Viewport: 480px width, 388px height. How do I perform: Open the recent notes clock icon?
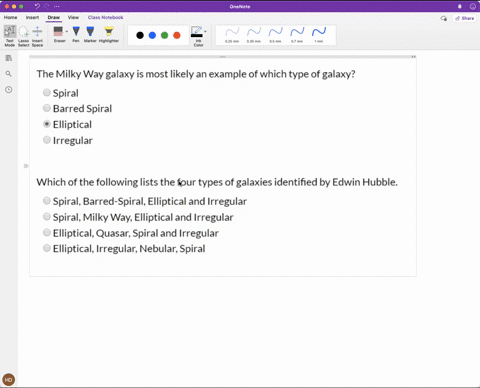pos(9,90)
